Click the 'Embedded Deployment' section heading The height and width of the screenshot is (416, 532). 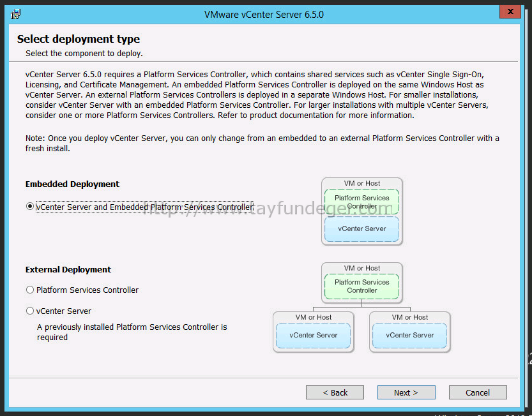(x=72, y=184)
